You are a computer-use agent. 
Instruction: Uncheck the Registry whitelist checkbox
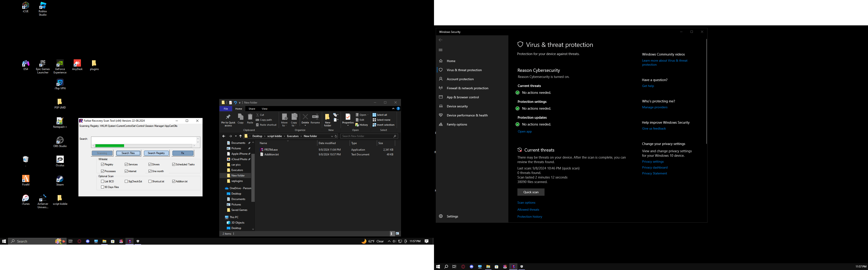[x=102, y=164]
